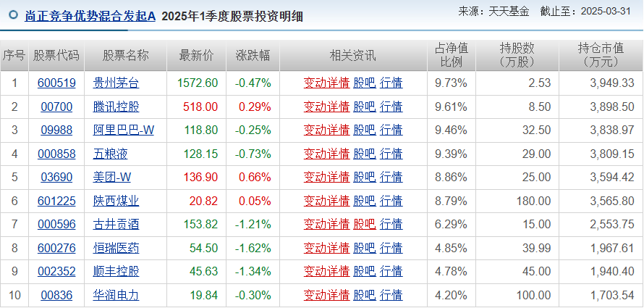Open stock name 美团-W
644x308 pixels.
pos(112,178)
